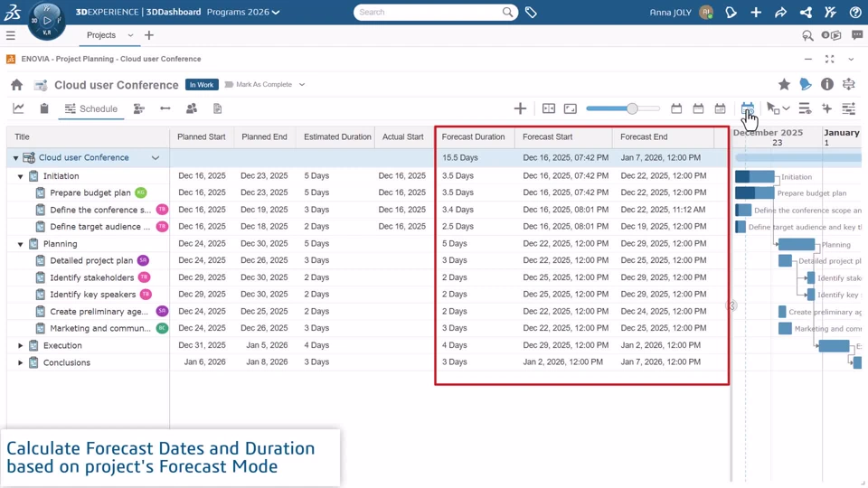Click Mark As Complete
Image resolution: width=868 pixels, height=488 pixels.
coord(259,85)
